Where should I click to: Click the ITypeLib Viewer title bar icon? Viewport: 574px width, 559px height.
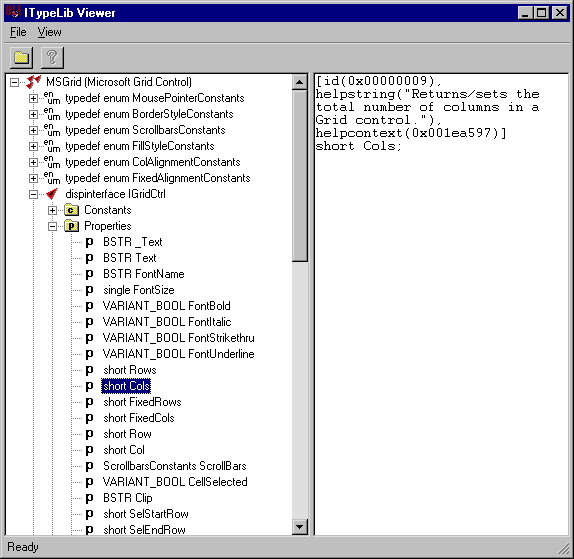(13, 12)
